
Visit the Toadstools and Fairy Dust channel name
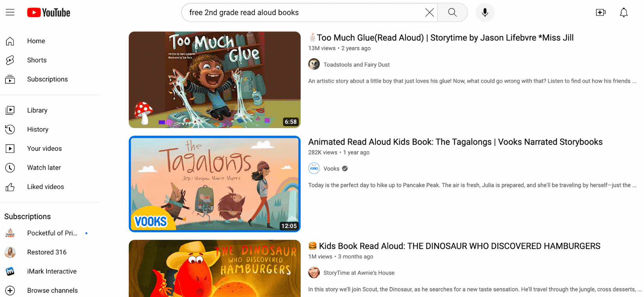(357, 65)
